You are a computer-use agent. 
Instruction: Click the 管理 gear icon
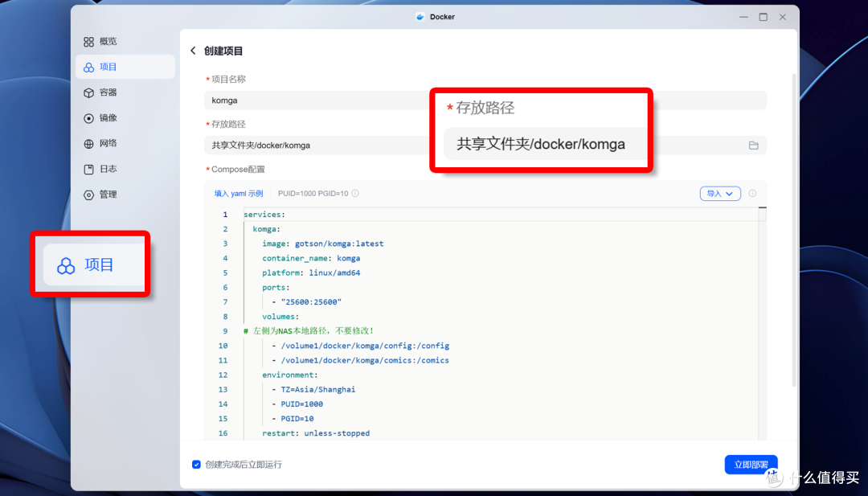coord(88,195)
